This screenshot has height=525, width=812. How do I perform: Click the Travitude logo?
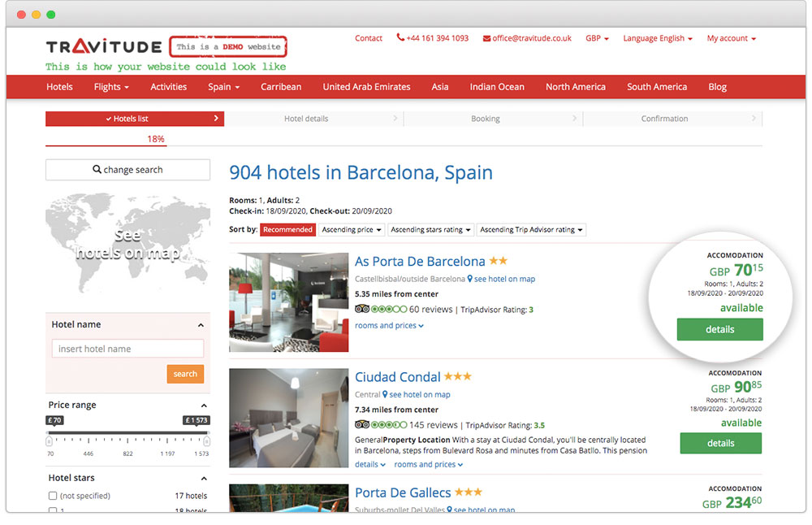(x=104, y=47)
